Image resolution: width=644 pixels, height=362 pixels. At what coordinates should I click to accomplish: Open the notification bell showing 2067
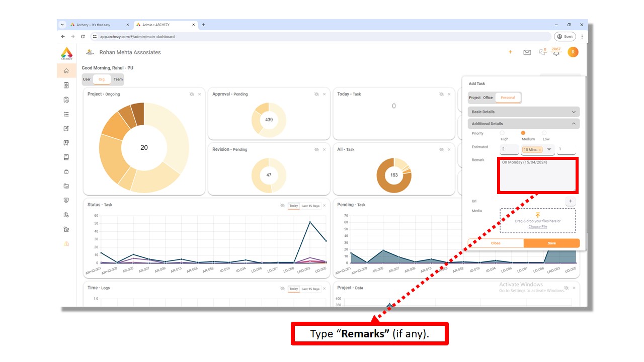coord(556,51)
